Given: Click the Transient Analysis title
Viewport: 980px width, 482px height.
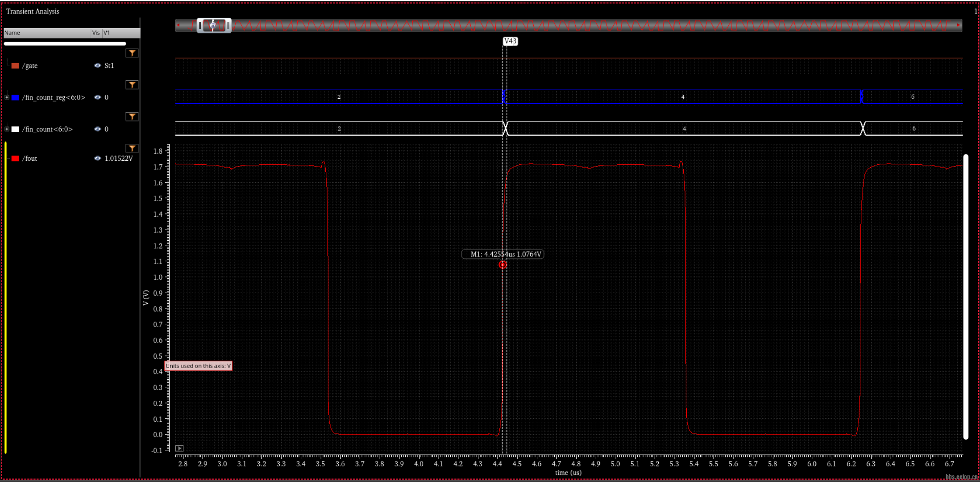Looking at the screenshot, I should coord(33,11).
